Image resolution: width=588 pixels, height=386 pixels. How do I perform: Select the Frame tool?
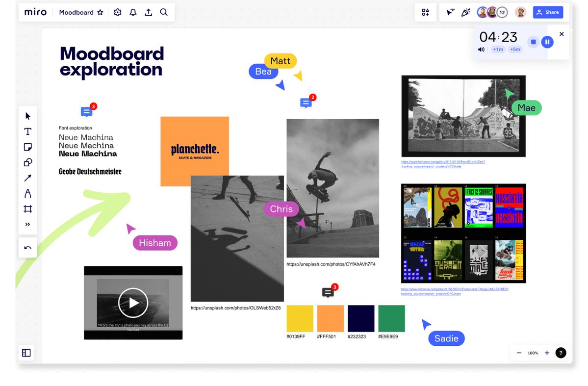(28, 209)
